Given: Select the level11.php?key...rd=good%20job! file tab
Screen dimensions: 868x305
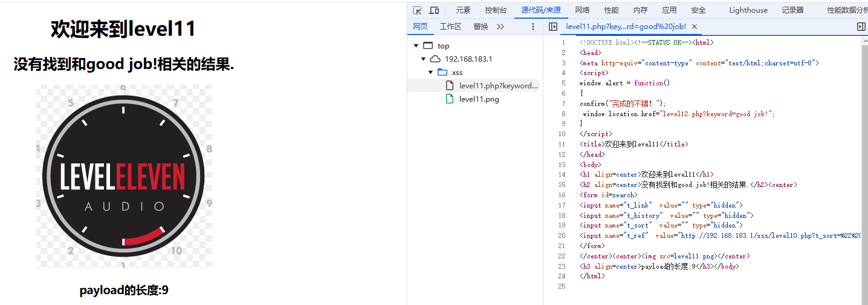Looking at the screenshot, I should click(x=626, y=27).
